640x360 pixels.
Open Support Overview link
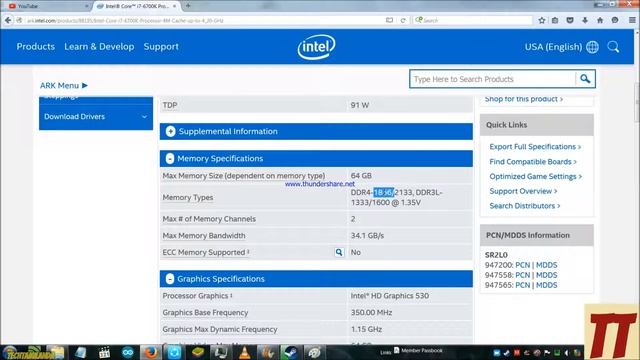pos(523,191)
